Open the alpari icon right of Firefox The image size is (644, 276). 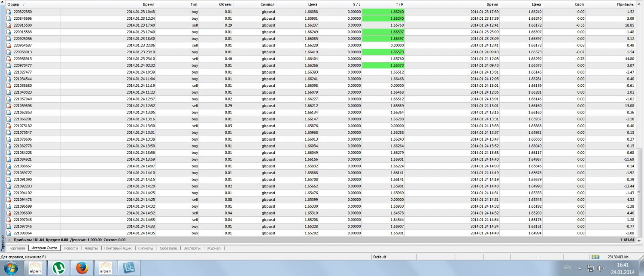[x=105, y=268]
